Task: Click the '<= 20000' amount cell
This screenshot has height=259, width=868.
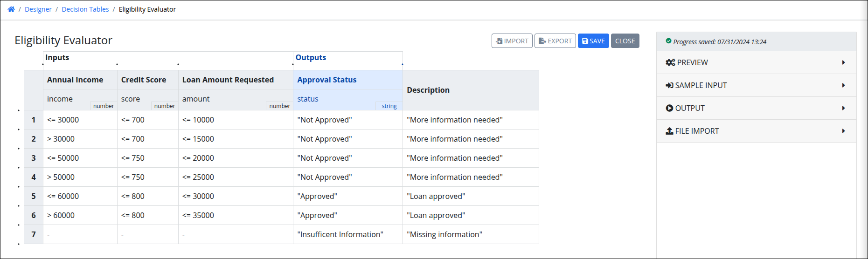Action: point(236,158)
